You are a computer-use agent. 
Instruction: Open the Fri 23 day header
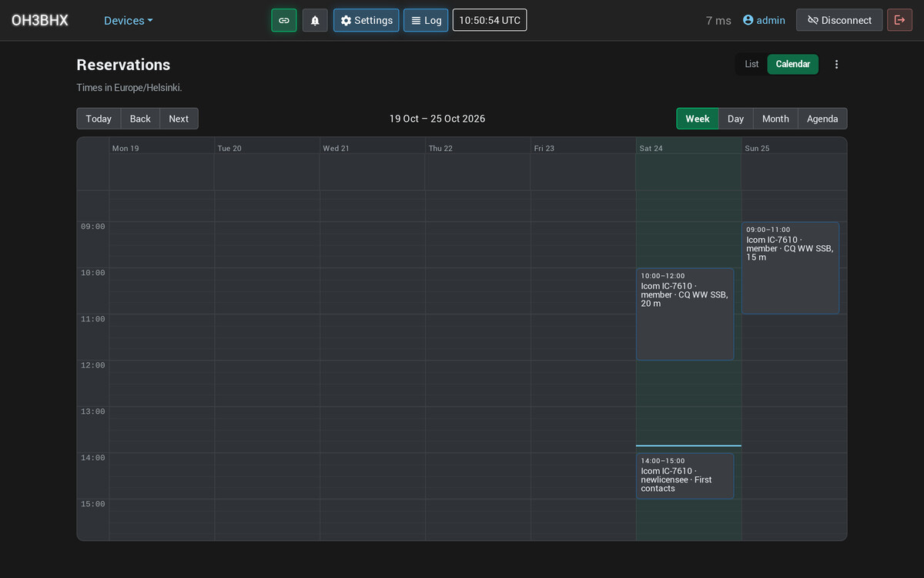(544, 148)
